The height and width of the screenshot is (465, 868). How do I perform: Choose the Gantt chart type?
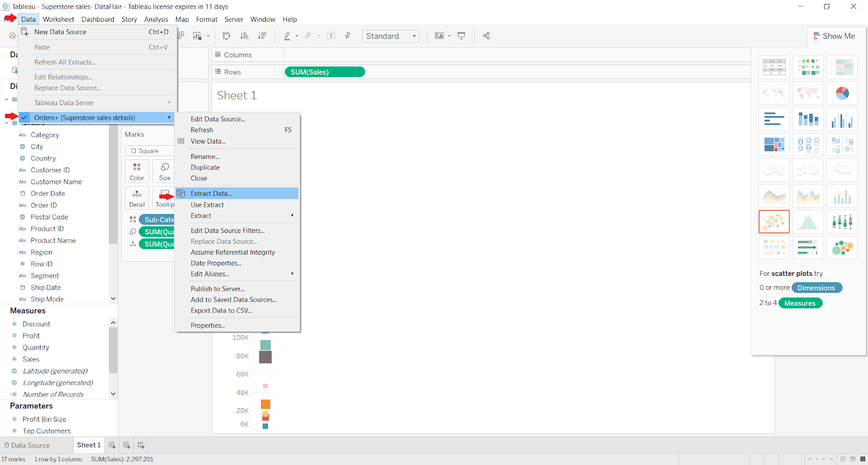(x=774, y=248)
